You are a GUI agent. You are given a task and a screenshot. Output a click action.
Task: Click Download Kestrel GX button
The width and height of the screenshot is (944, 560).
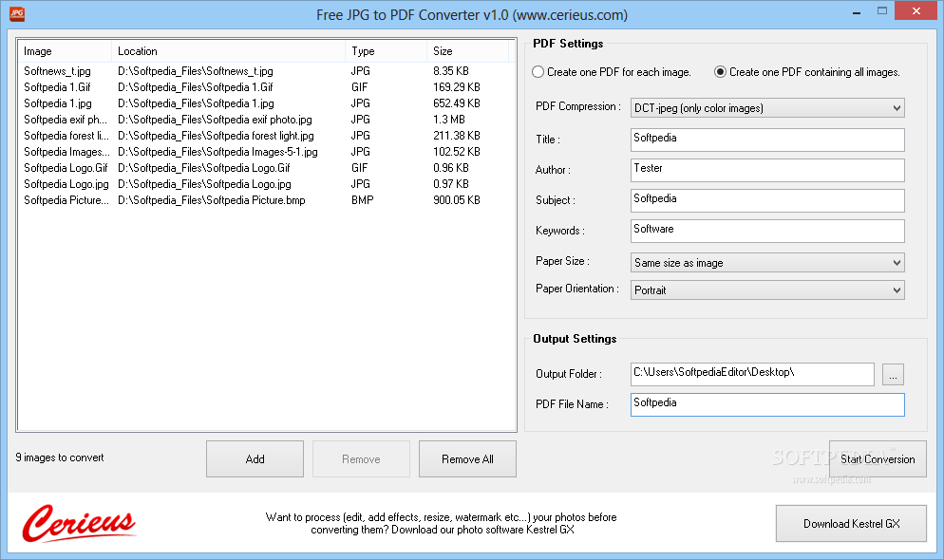click(851, 524)
